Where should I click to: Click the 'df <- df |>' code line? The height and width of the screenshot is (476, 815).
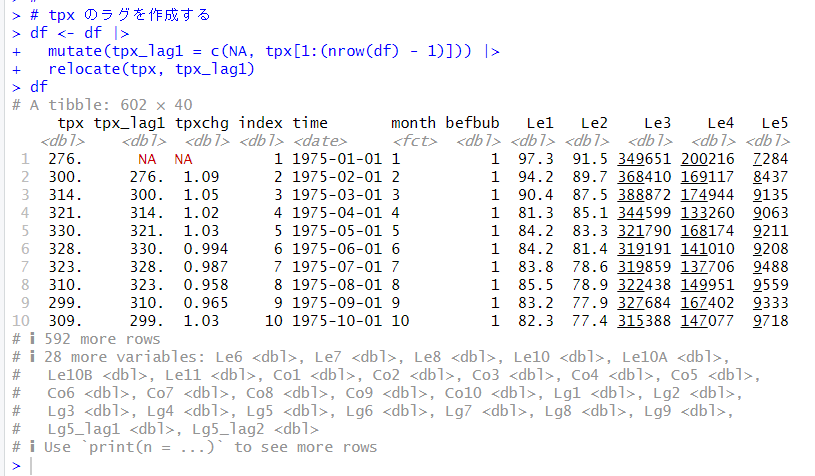tap(71, 33)
